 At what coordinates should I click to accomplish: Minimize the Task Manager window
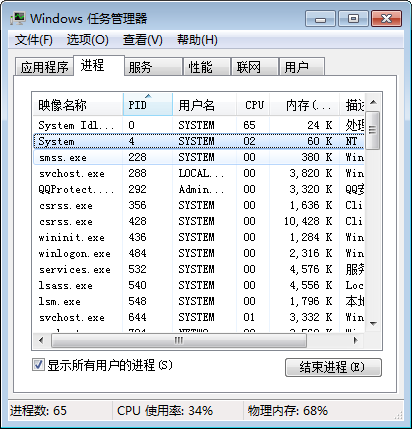(320, 19)
